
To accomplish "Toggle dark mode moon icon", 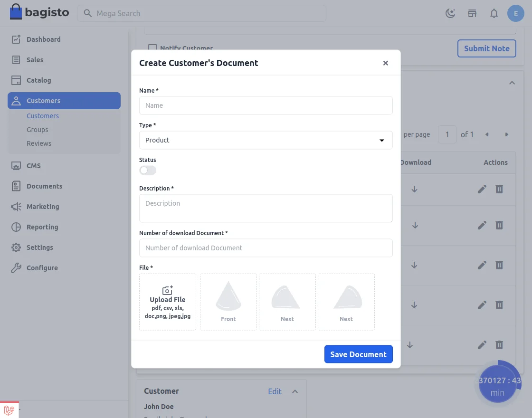I will point(450,13).
